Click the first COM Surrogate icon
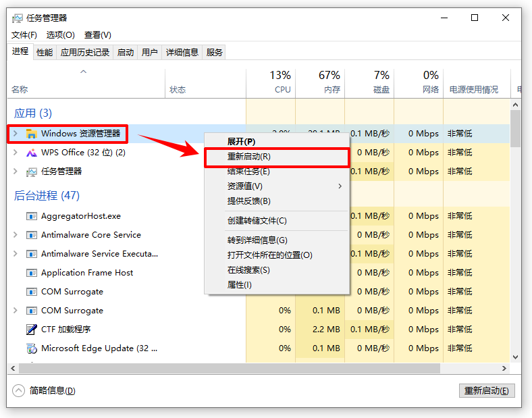The height and width of the screenshot is (418, 532). pyautogui.click(x=32, y=292)
